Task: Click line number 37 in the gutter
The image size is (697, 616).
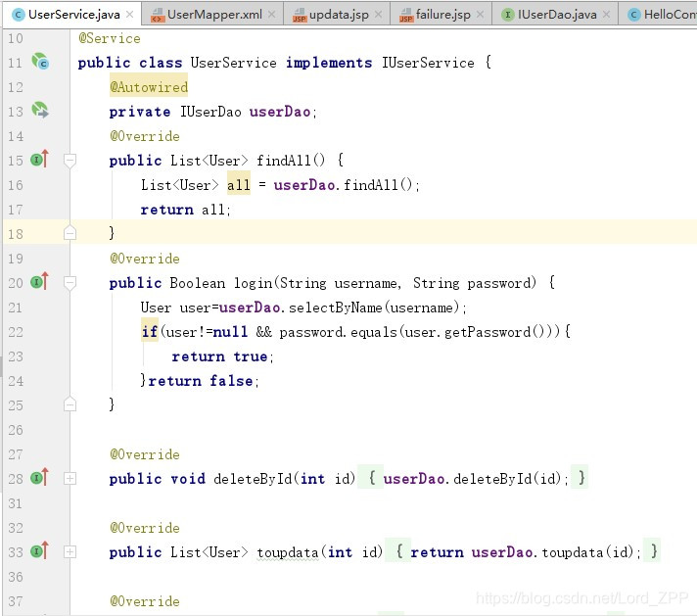Action: tap(15, 601)
